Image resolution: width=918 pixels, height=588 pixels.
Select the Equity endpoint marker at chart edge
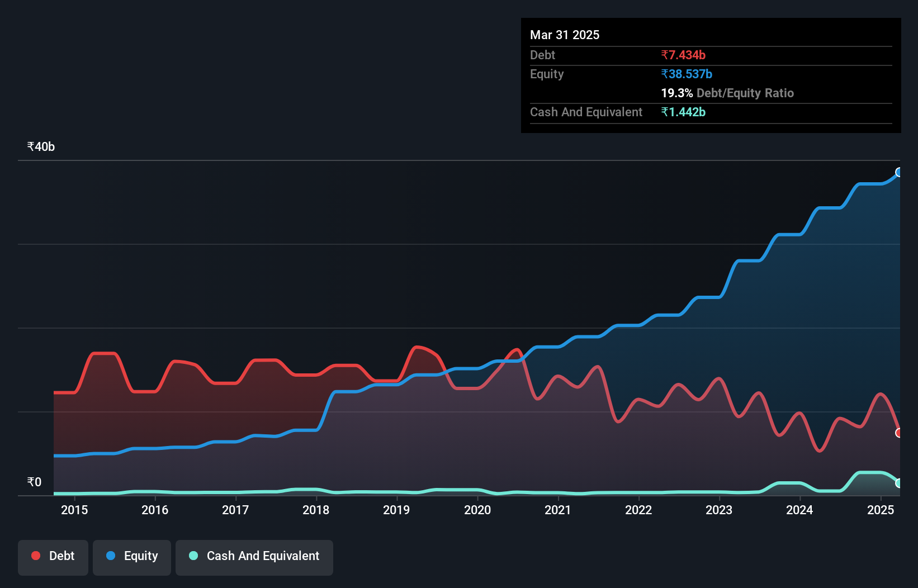point(899,172)
